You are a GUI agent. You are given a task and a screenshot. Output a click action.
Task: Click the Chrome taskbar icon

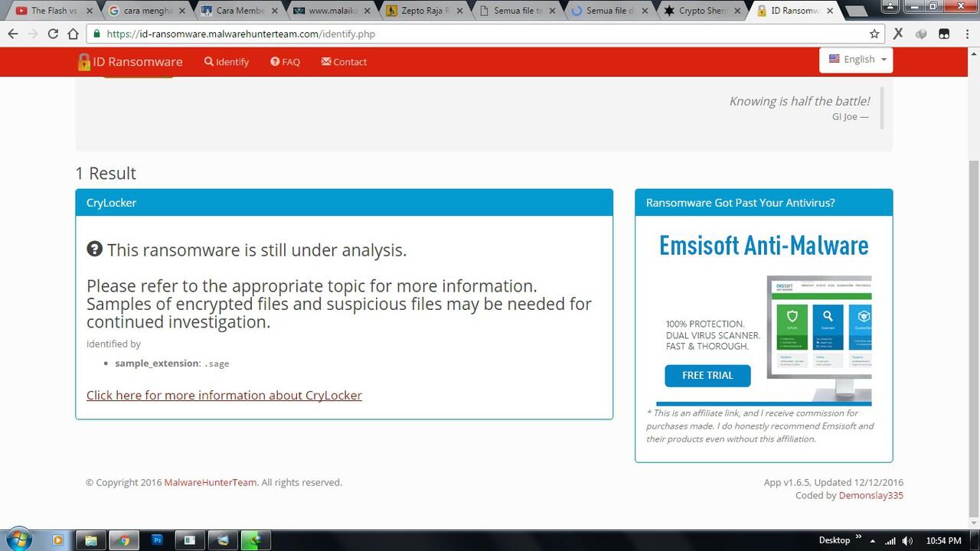click(123, 540)
